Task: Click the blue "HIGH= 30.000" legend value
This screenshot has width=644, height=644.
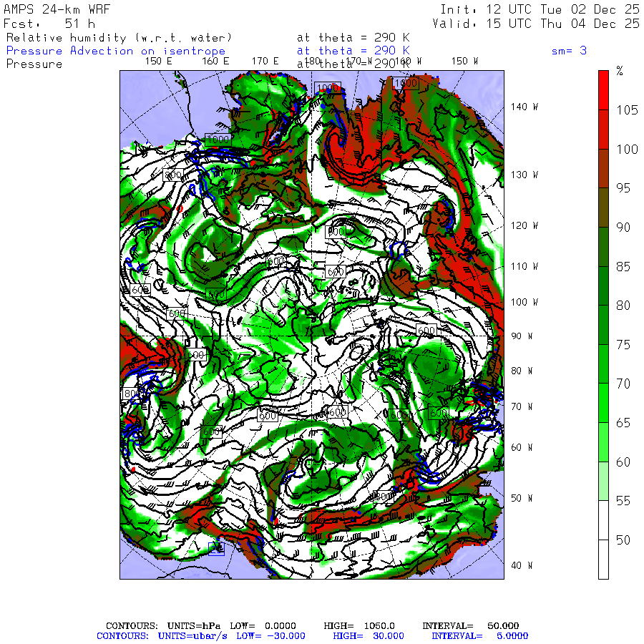Action: pos(369,636)
